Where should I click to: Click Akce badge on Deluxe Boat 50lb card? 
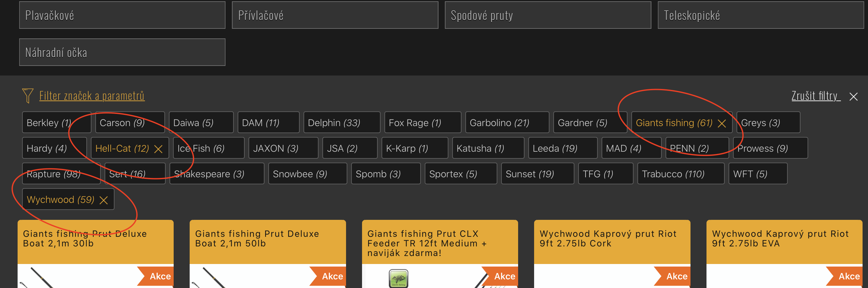(x=328, y=276)
